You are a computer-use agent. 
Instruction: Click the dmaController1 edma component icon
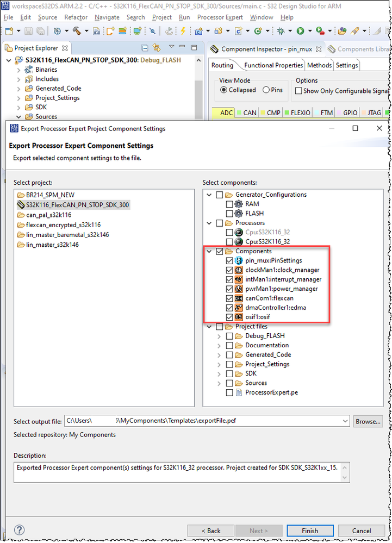click(x=239, y=308)
